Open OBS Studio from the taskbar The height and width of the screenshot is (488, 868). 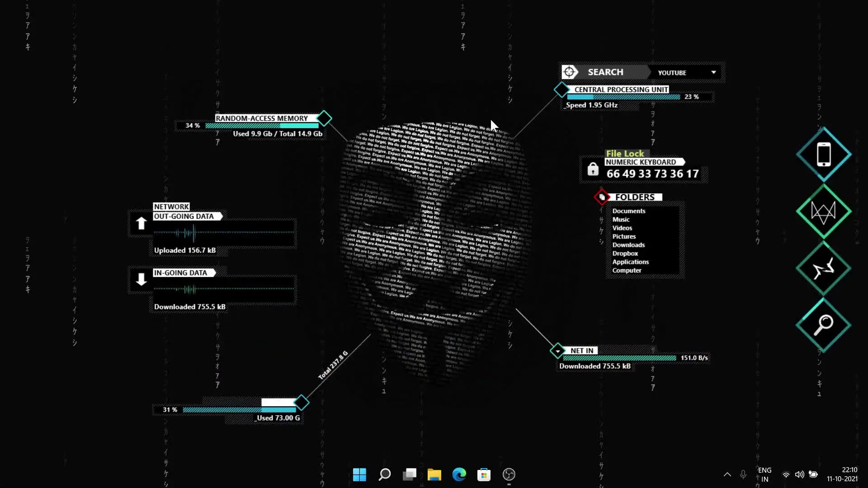(x=509, y=474)
